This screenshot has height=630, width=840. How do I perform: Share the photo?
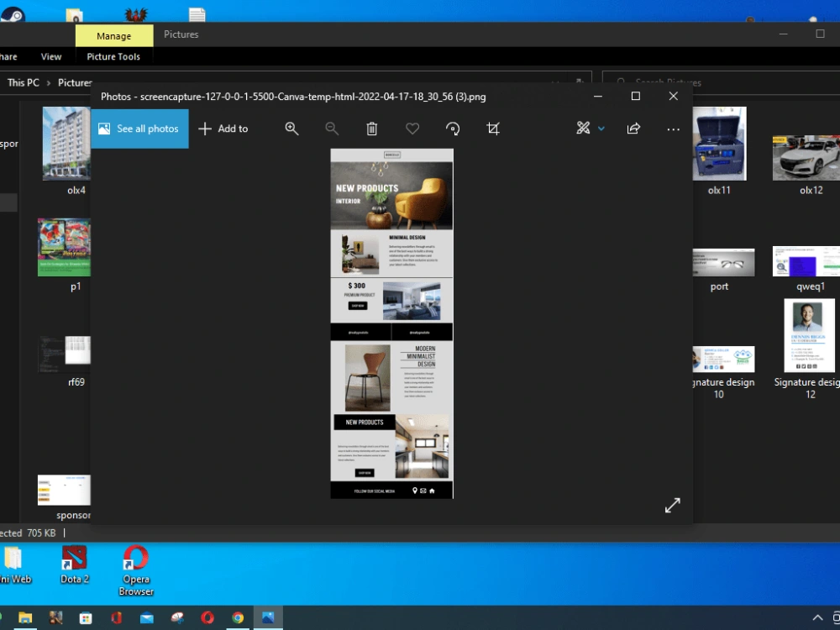pos(633,129)
